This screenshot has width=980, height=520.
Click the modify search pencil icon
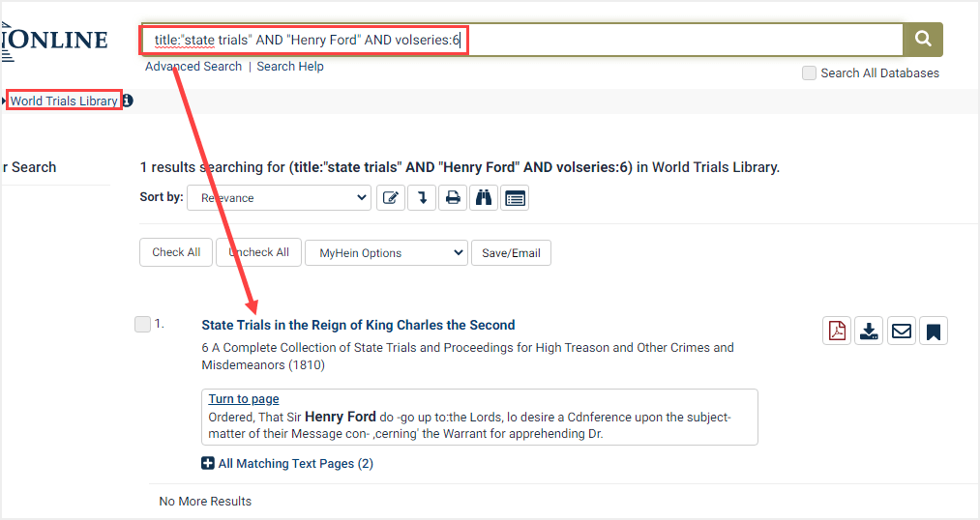pyautogui.click(x=391, y=198)
